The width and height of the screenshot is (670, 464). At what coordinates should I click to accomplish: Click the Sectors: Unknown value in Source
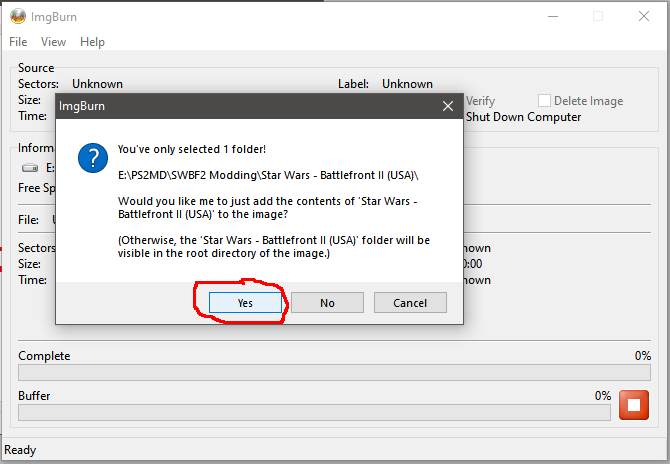click(x=97, y=84)
